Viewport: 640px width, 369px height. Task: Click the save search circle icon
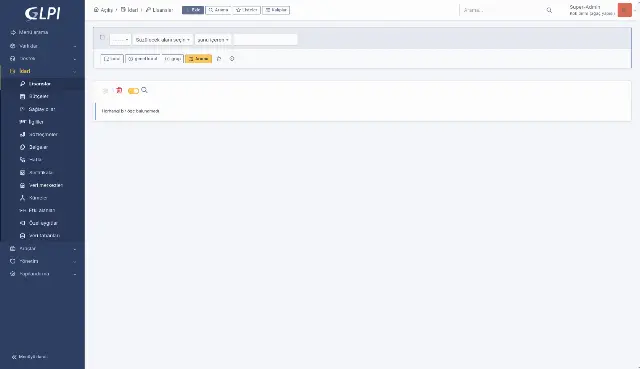(x=232, y=59)
